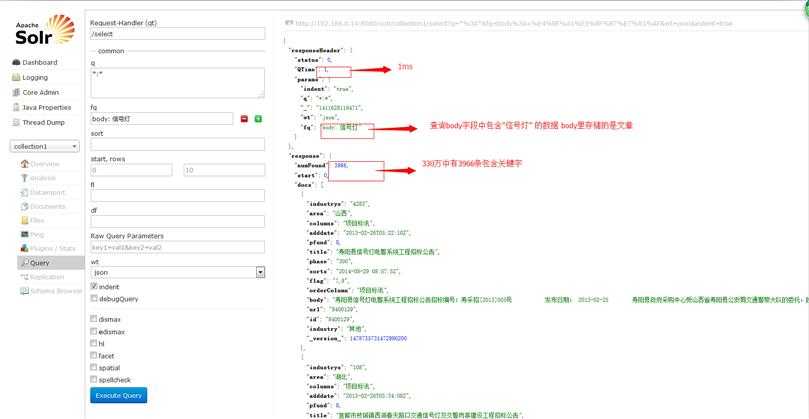This screenshot has height=419, width=809.
Task: Go to Core Admin
Action: point(41,92)
